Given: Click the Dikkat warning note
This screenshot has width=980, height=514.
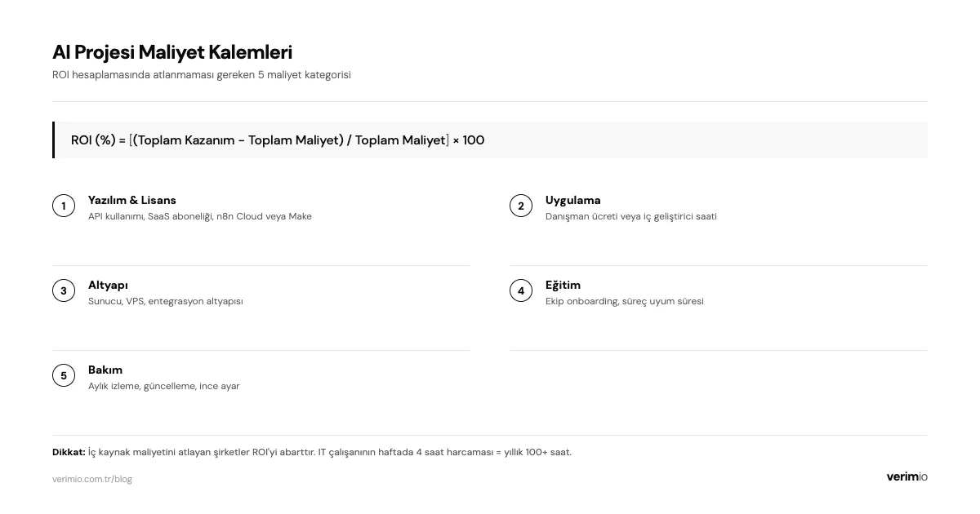Looking at the screenshot, I should pos(312,452).
